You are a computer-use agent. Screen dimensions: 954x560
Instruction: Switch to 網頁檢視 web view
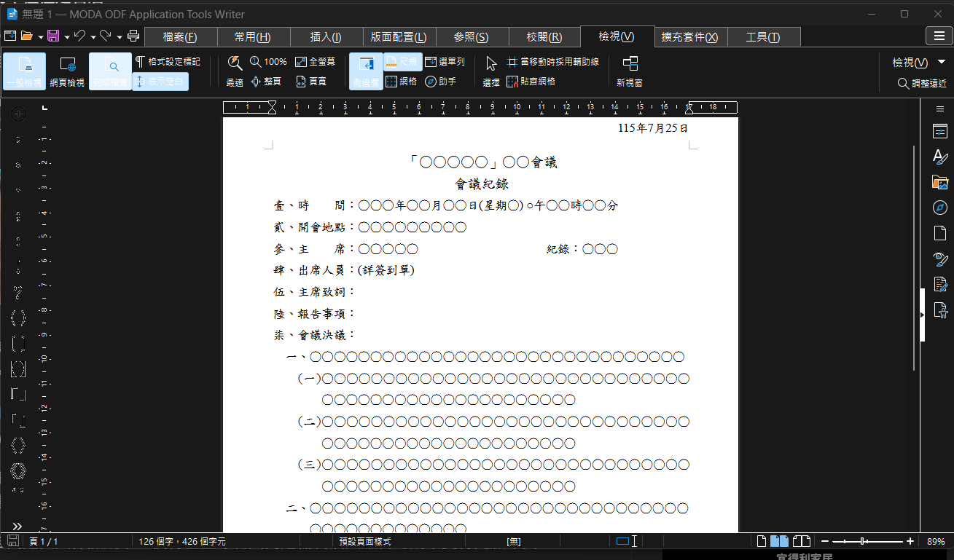(67, 71)
